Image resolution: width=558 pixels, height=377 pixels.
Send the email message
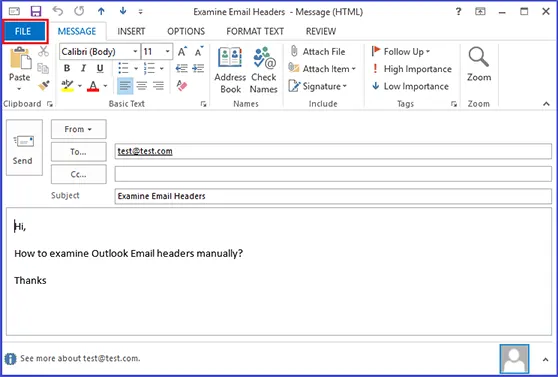[24, 147]
